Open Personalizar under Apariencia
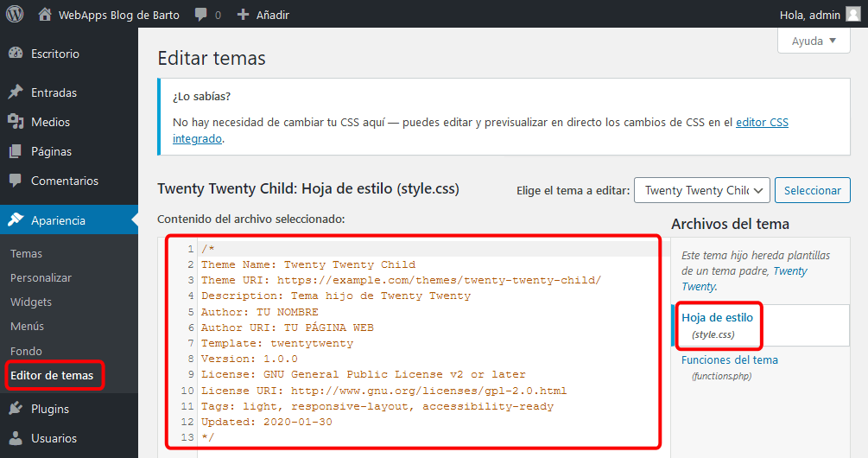 pyautogui.click(x=41, y=277)
